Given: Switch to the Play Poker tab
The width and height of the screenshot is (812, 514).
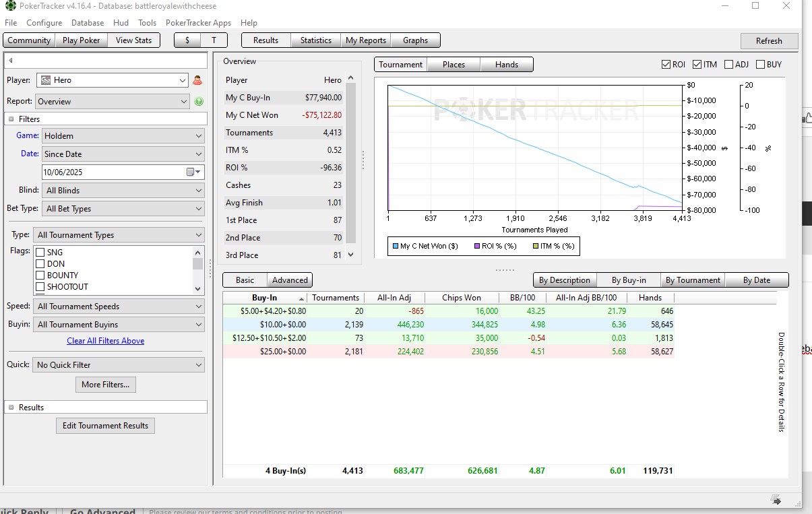Looking at the screenshot, I should point(81,40).
